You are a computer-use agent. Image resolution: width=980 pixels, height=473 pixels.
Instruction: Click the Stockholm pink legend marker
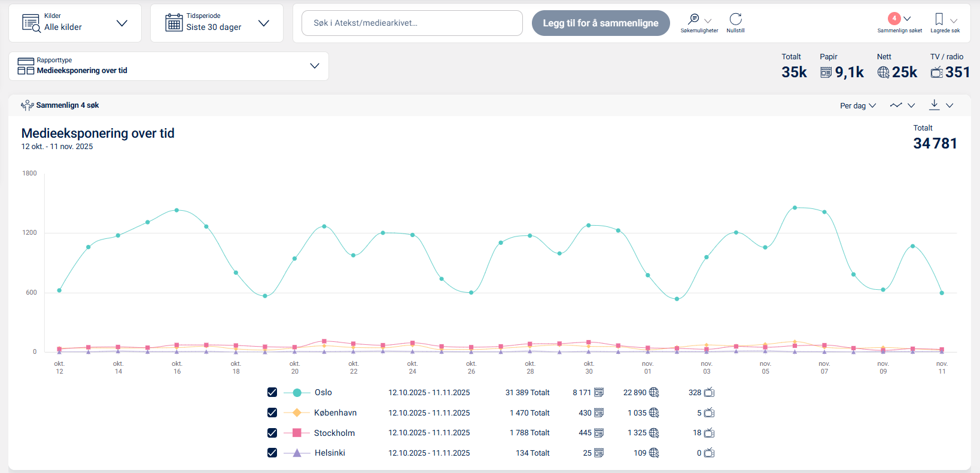(297, 433)
